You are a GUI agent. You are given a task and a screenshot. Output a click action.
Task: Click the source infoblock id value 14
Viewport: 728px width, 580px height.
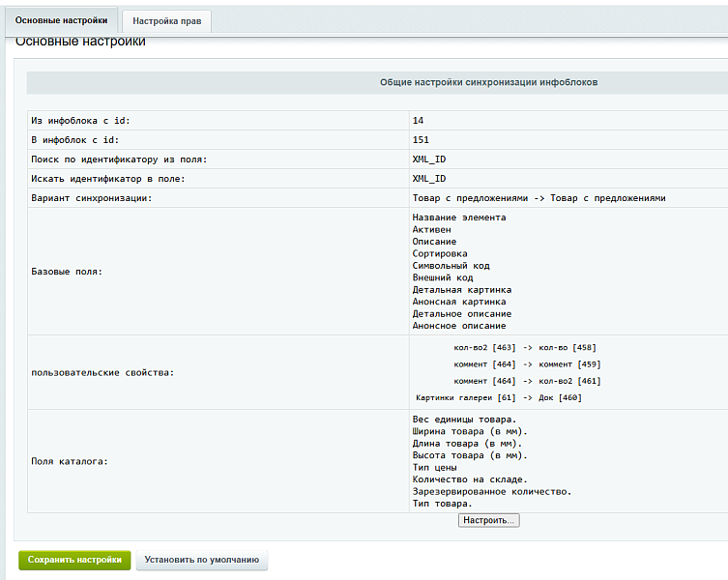(x=418, y=121)
